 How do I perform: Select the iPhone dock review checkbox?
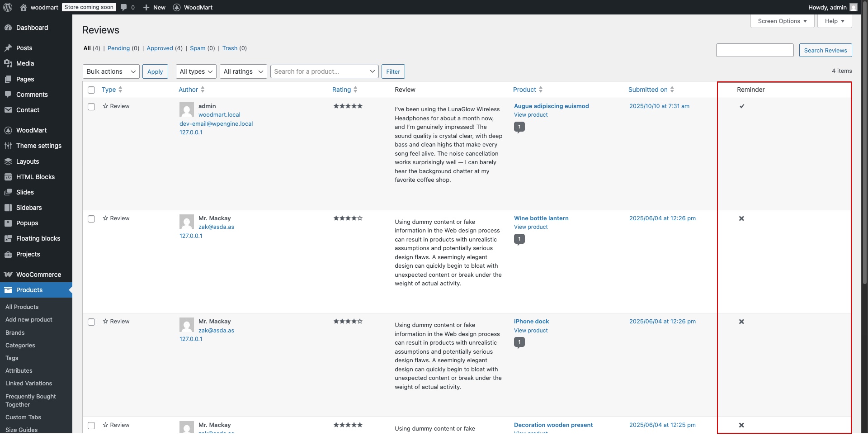pos(91,322)
